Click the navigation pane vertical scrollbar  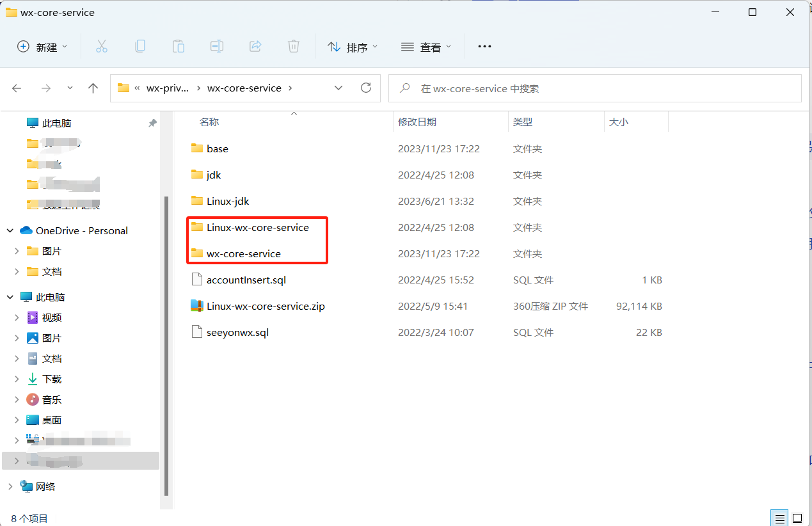(166, 346)
